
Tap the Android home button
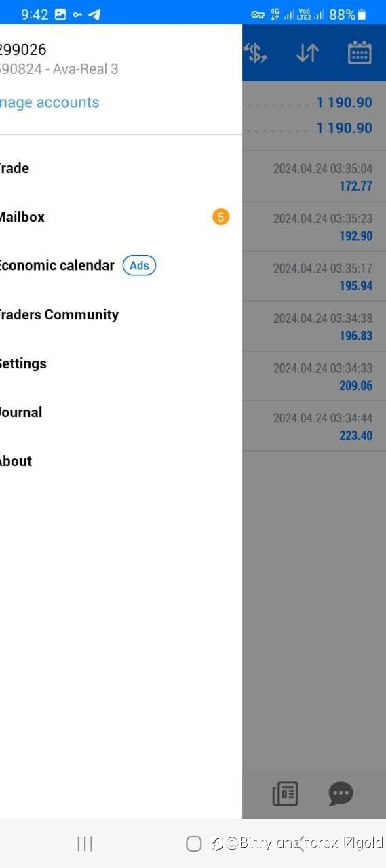[193, 844]
